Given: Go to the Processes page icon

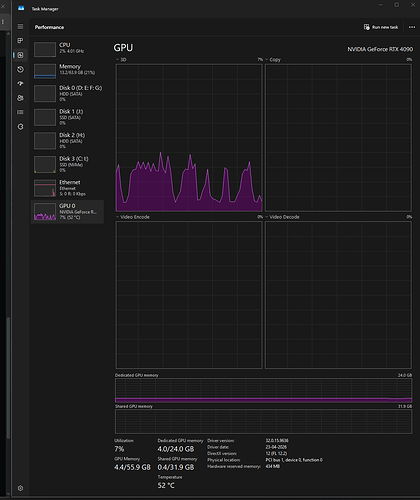Looking at the screenshot, I should (x=20, y=41).
